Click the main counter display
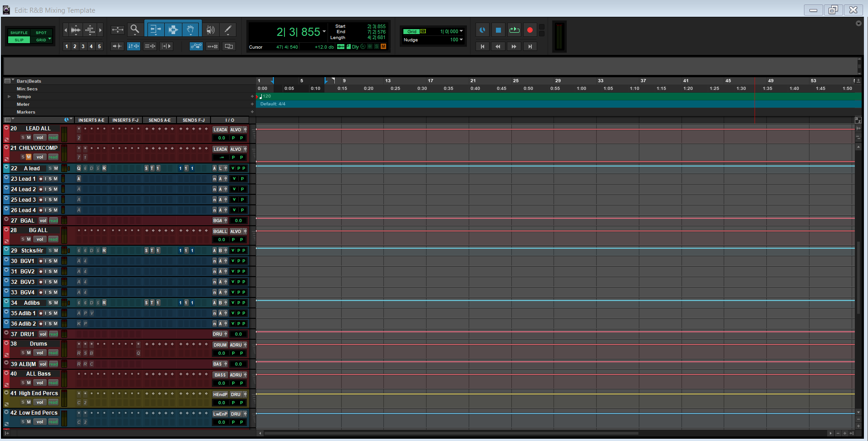Image resolution: width=868 pixels, height=441 pixels. [x=298, y=32]
